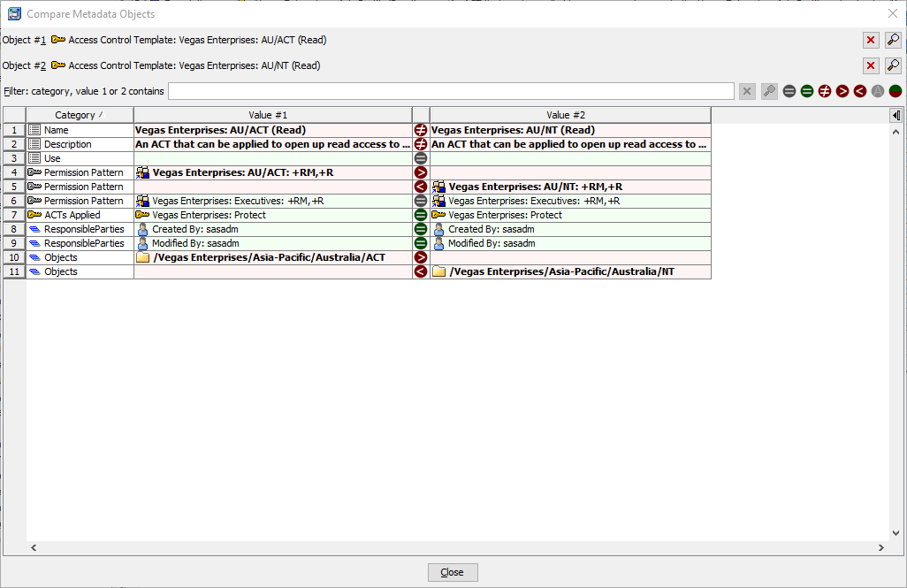
Task: Click the green equals icon in the ACTs Applied row
Action: click(421, 215)
